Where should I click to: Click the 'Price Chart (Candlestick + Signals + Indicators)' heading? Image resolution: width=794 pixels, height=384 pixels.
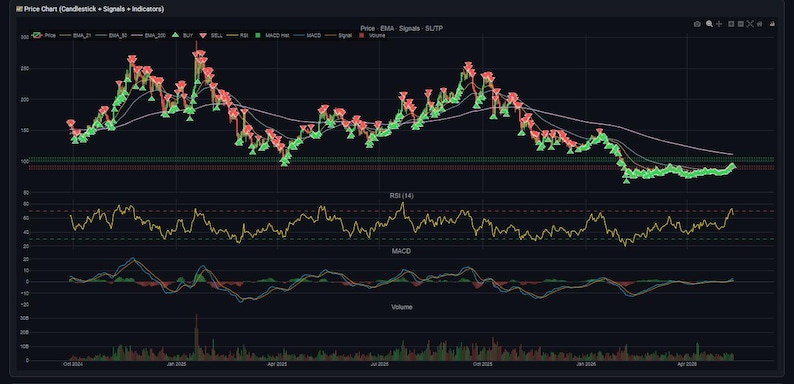[x=94, y=9]
